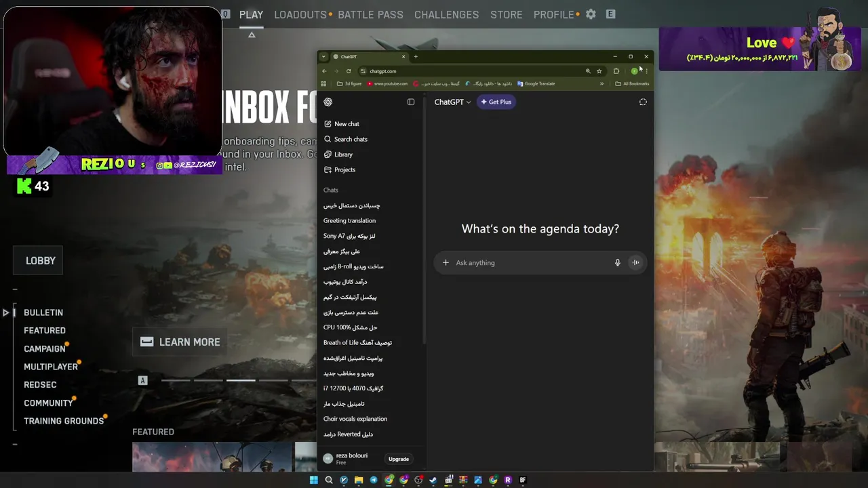The width and height of the screenshot is (868, 488).
Task: Open the Chrome profile avatar
Action: coord(634,71)
